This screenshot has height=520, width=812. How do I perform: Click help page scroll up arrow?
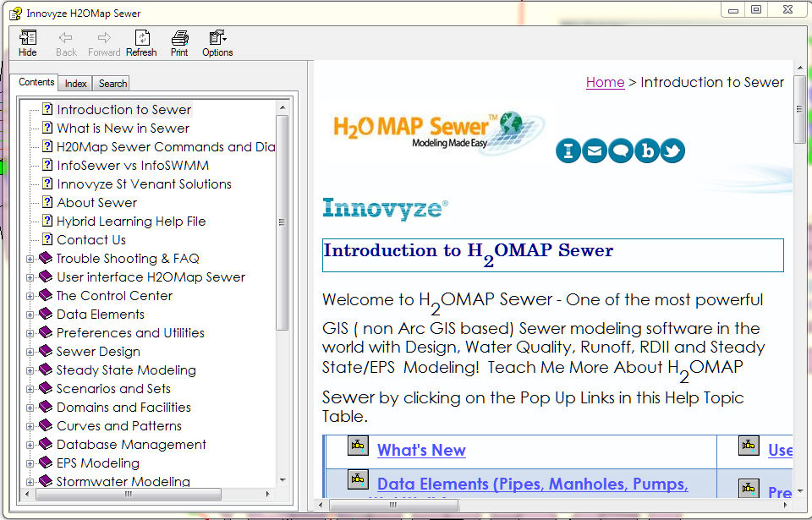coord(799,68)
